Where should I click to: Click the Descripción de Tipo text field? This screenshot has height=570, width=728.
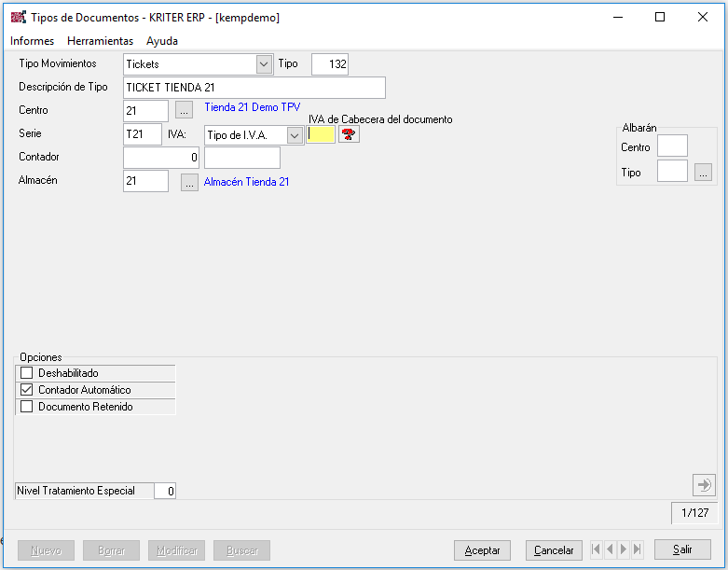click(254, 88)
